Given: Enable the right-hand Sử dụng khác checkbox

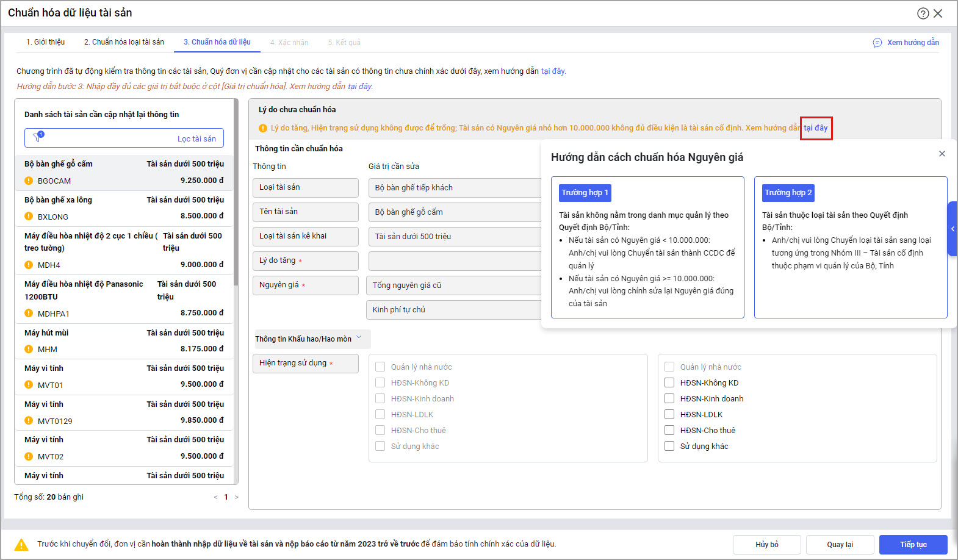Looking at the screenshot, I should pyautogui.click(x=669, y=446).
